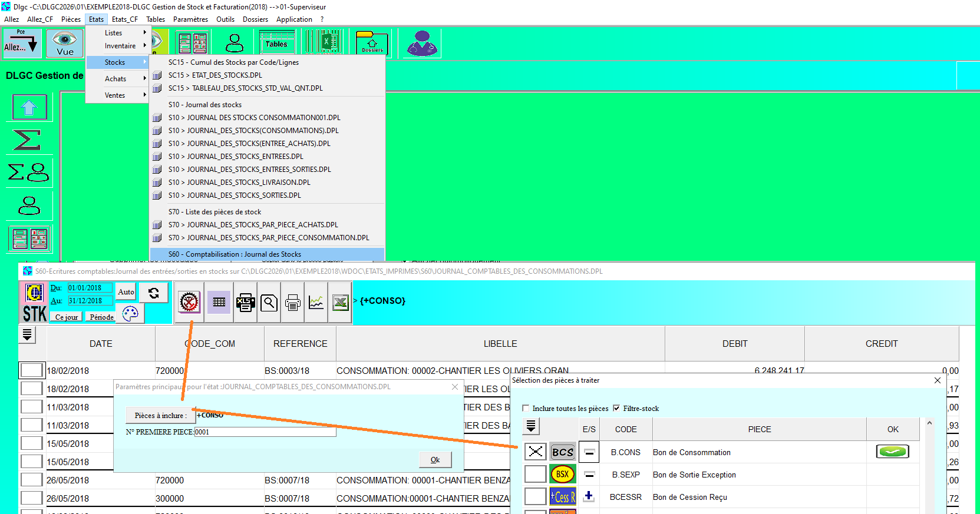Image resolution: width=980 pixels, height=514 pixels.
Task: Open the XLS print export icon
Action: pos(246,303)
